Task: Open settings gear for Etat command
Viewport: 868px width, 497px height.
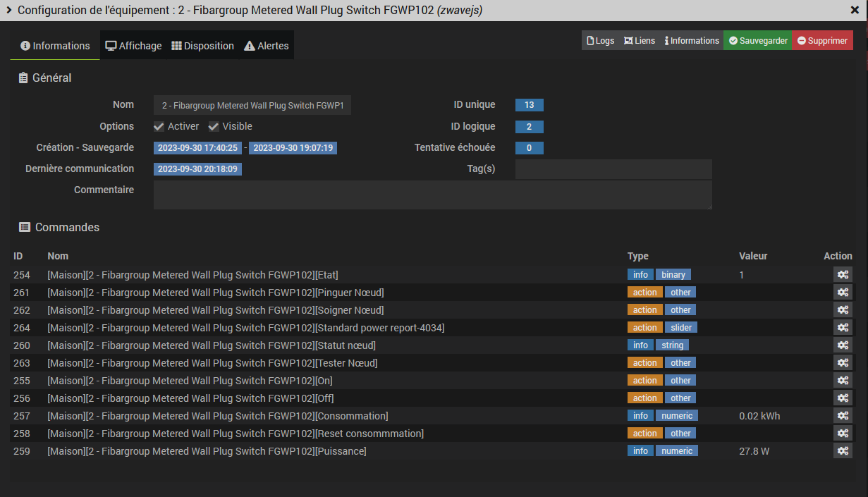Action: pyautogui.click(x=843, y=274)
